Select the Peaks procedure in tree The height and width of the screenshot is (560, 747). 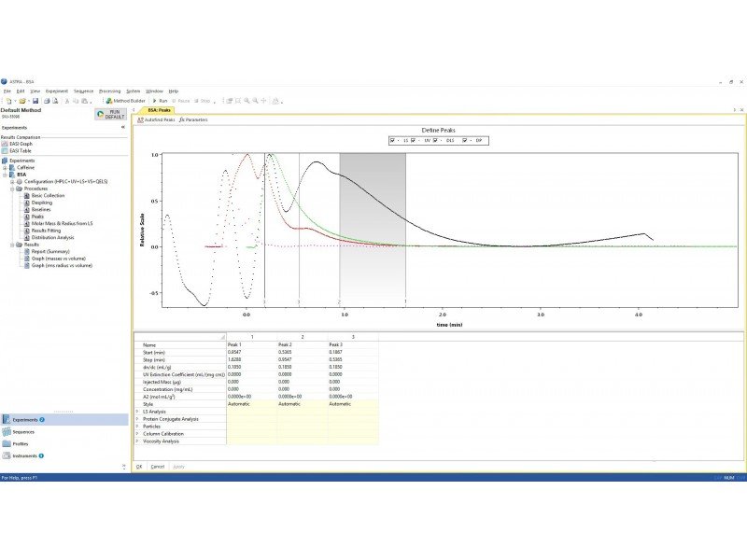tap(34, 217)
